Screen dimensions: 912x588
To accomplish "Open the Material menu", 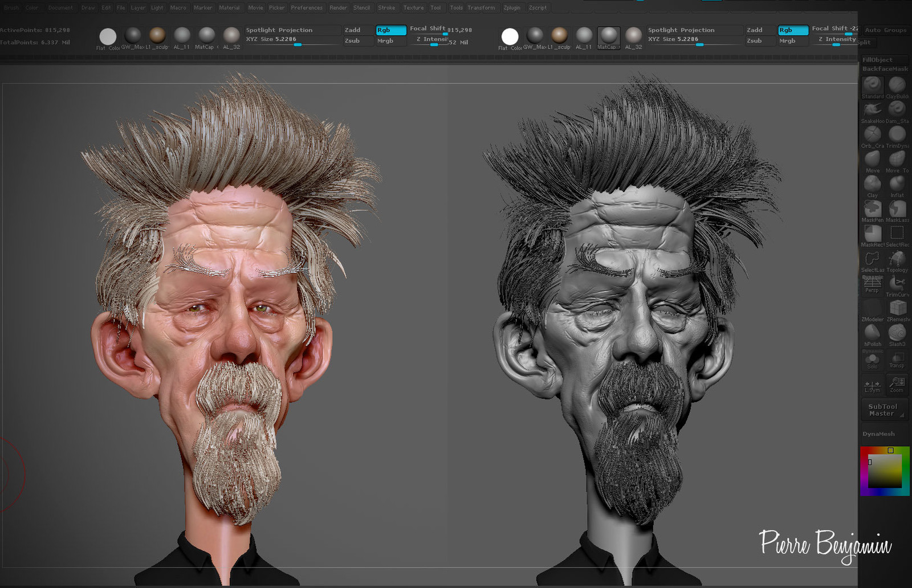I will tap(229, 8).
